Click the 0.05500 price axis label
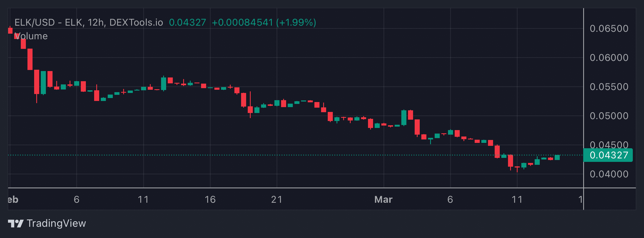 [x=609, y=87]
